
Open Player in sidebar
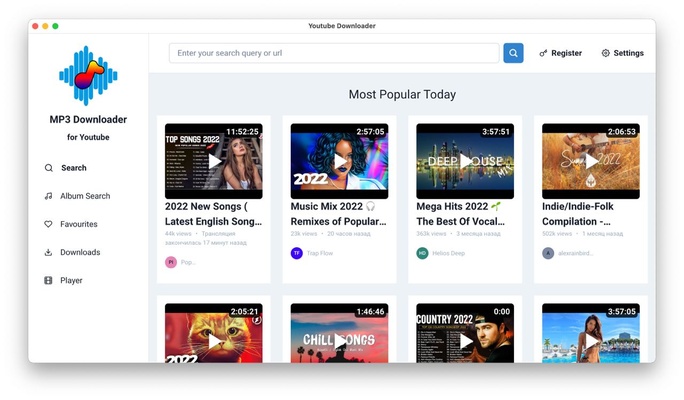71,280
